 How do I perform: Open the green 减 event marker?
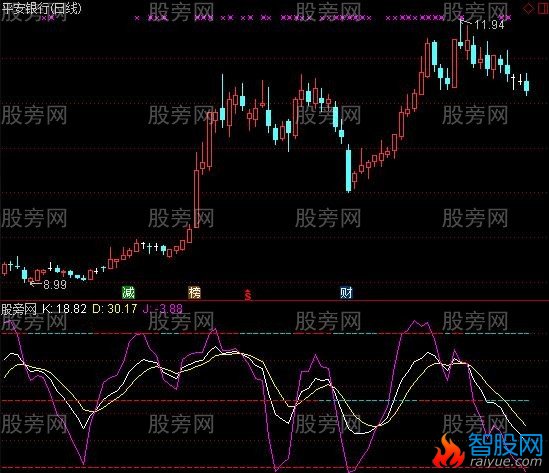point(128,292)
